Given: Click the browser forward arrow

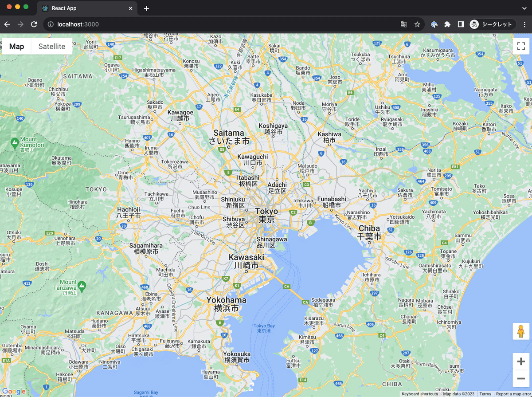Looking at the screenshot, I should coord(20,24).
